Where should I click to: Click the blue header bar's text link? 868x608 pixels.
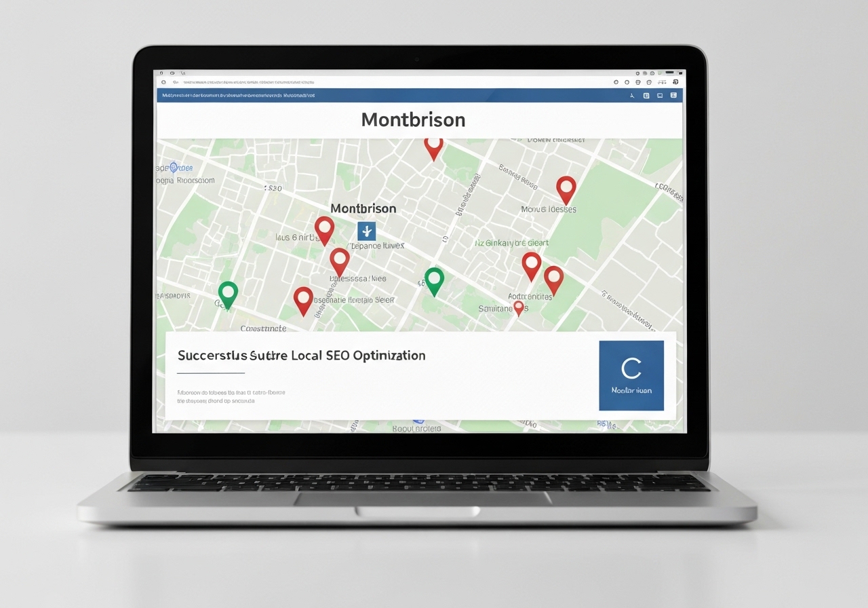pyautogui.click(x=238, y=96)
